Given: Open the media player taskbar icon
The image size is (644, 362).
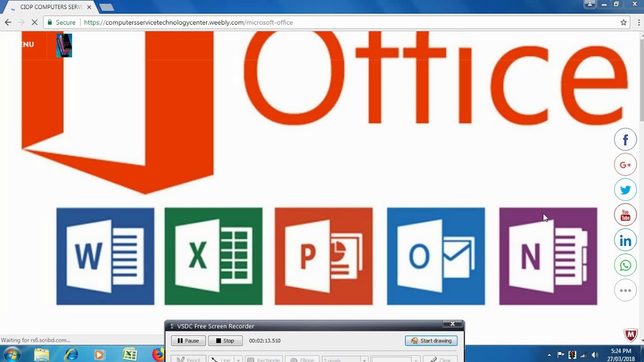Looking at the screenshot, I should tap(99, 354).
